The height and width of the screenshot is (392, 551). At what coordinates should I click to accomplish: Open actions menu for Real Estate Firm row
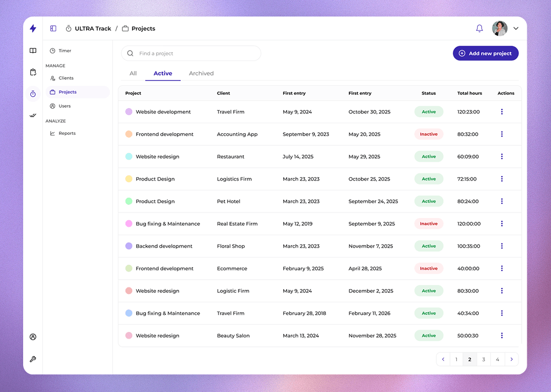coord(502,224)
